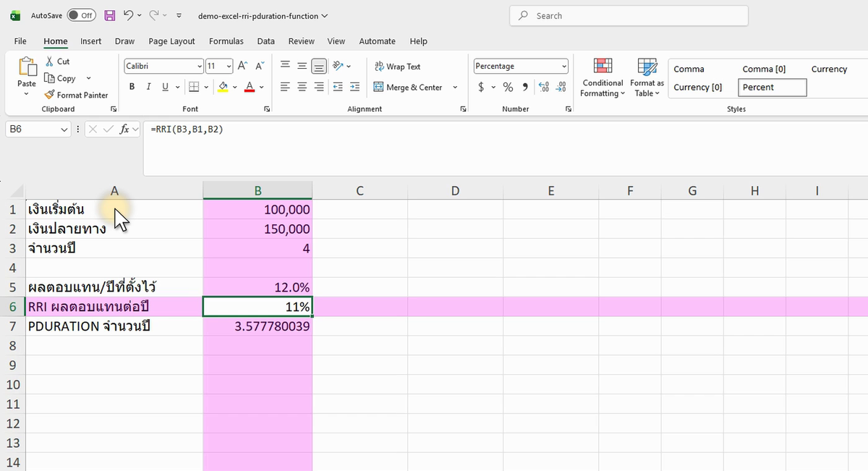
Task: Switch to the Formulas tab
Action: (226, 41)
